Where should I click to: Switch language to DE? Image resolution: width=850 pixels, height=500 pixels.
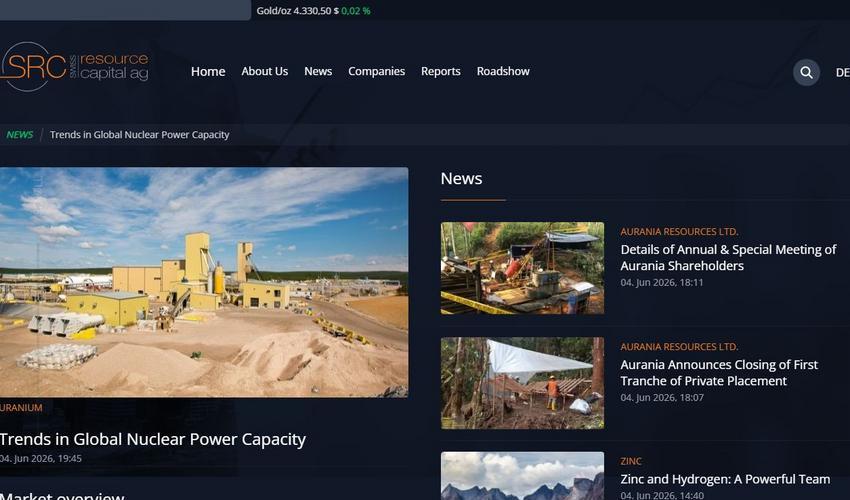point(842,72)
